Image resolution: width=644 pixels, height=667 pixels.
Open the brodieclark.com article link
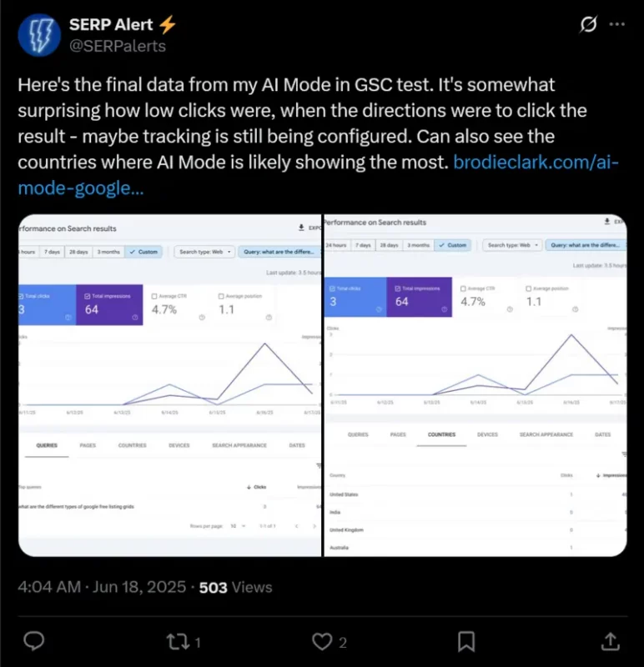point(318,175)
